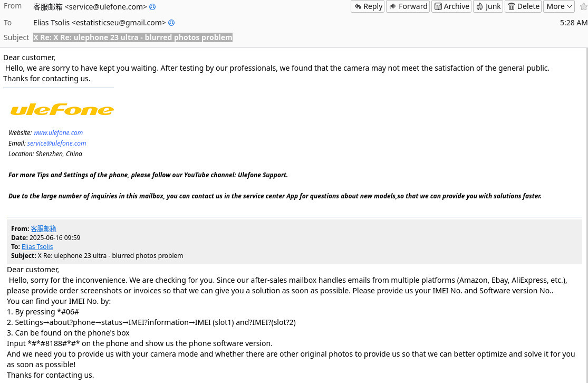The image size is (588, 383).
Task: Click the Ulefone logo image
Action: pos(62,110)
